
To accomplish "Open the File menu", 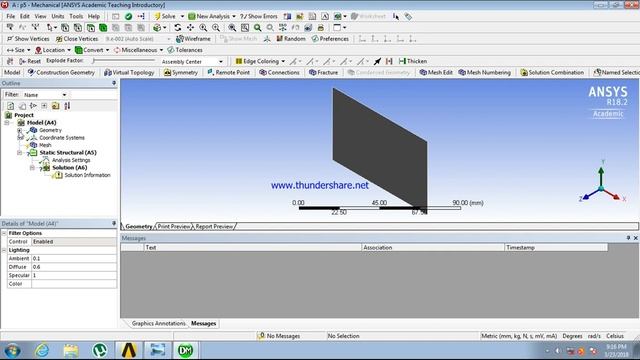I will point(11,16).
